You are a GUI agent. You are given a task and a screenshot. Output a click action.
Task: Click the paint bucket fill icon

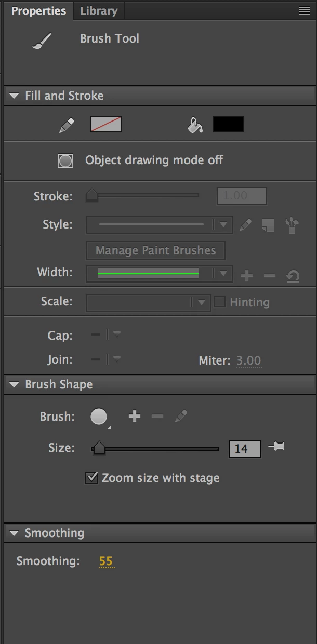pyautogui.click(x=195, y=125)
